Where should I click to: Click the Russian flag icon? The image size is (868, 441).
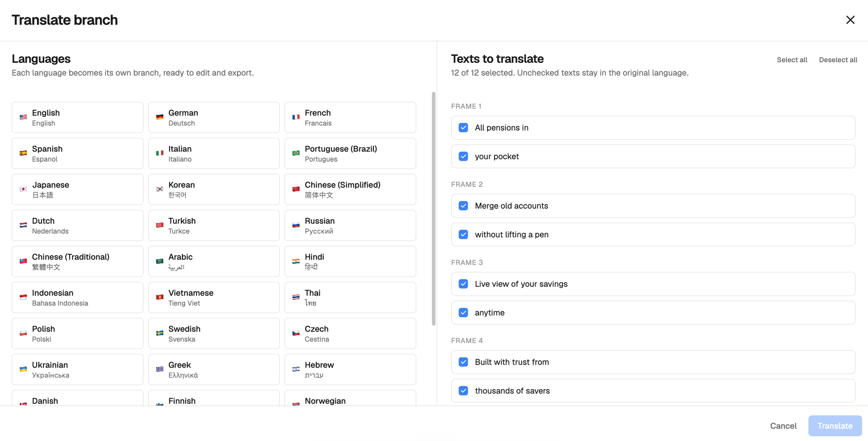coord(296,225)
